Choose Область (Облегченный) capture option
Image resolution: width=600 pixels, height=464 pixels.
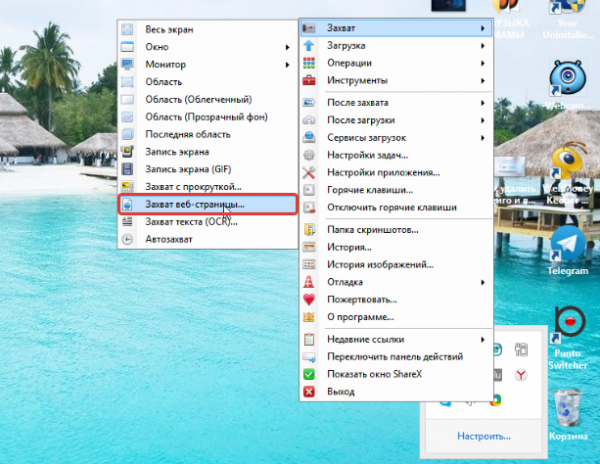click(x=208, y=99)
